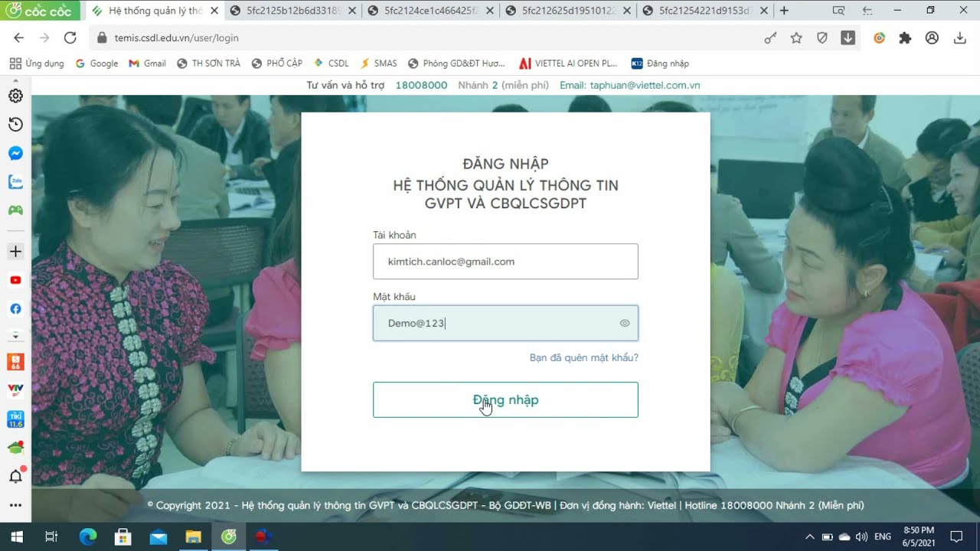The width and height of the screenshot is (980, 551).
Task: Open File Explorer from the taskbar
Action: point(193,536)
